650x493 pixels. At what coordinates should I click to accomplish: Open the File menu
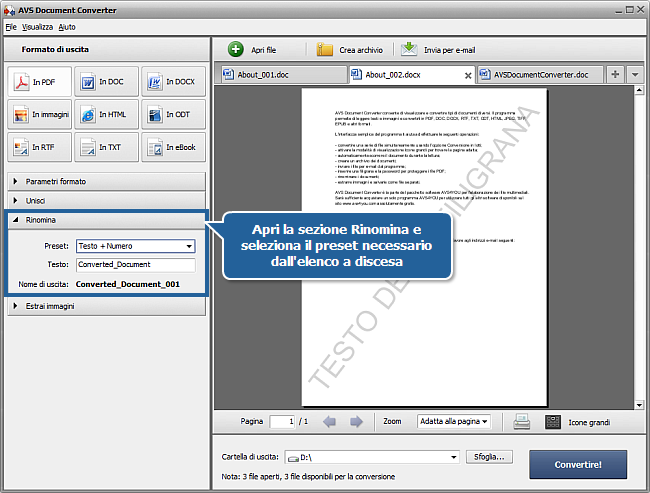[x=11, y=27]
